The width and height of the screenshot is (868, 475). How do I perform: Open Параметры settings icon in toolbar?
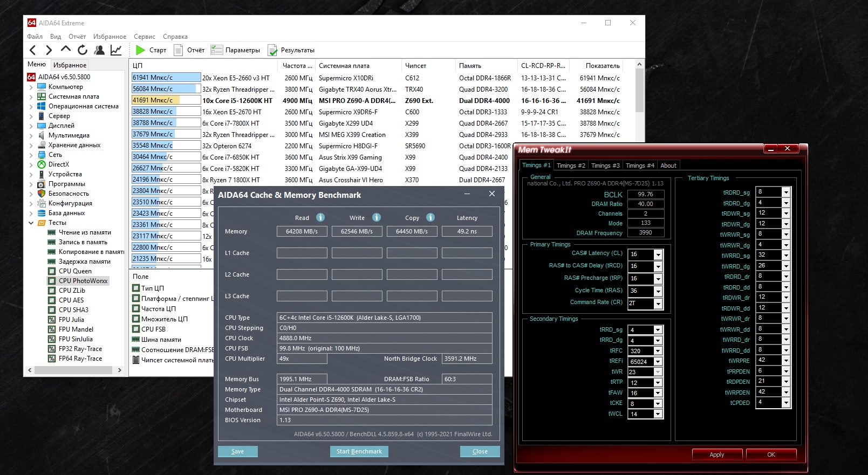point(216,50)
